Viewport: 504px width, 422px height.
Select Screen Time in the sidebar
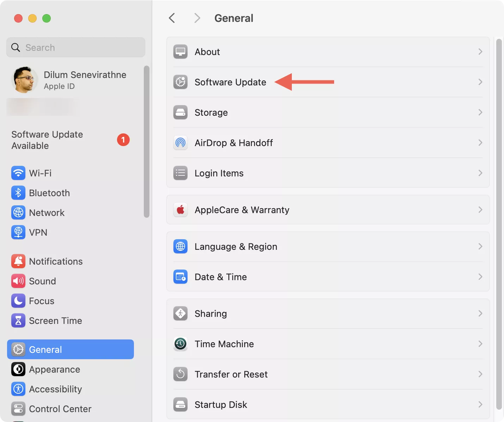(70, 321)
